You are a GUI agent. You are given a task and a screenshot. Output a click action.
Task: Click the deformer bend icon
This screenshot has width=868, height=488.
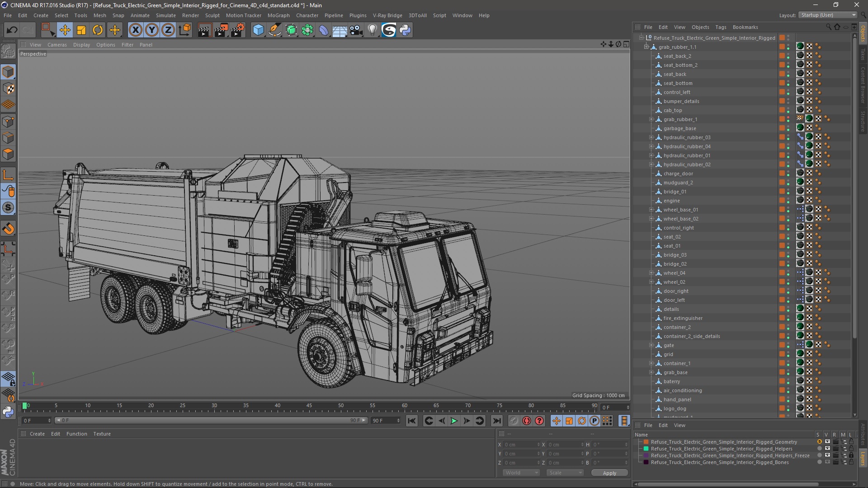click(x=324, y=30)
